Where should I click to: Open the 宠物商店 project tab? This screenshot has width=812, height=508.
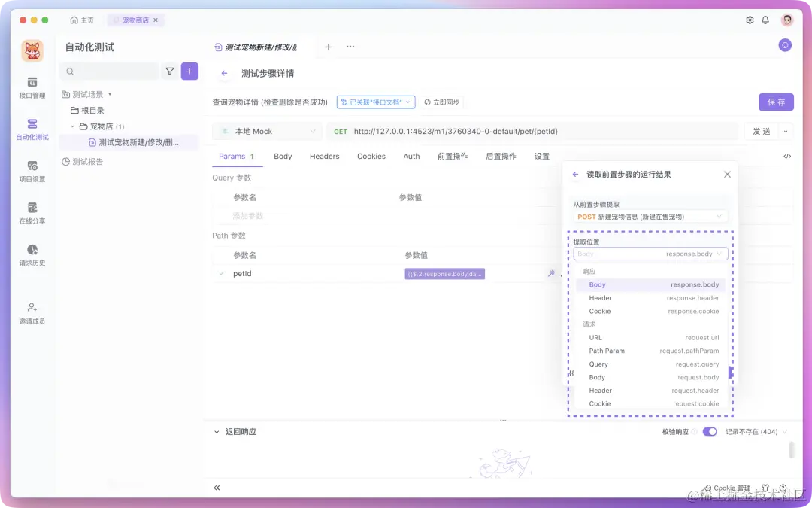(x=135, y=21)
